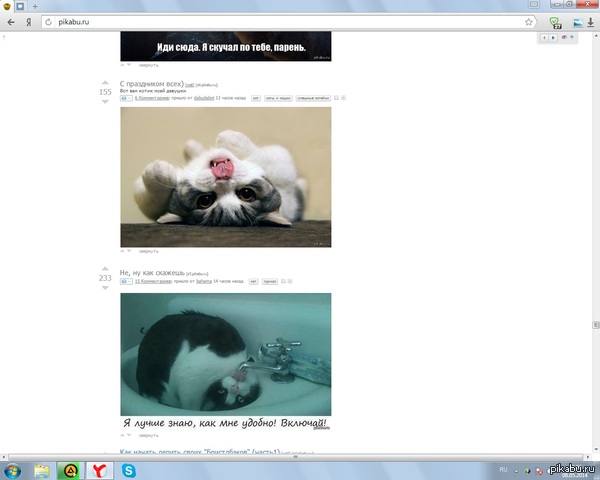Upvote the post "Не, ну как скажешь"

point(105,268)
